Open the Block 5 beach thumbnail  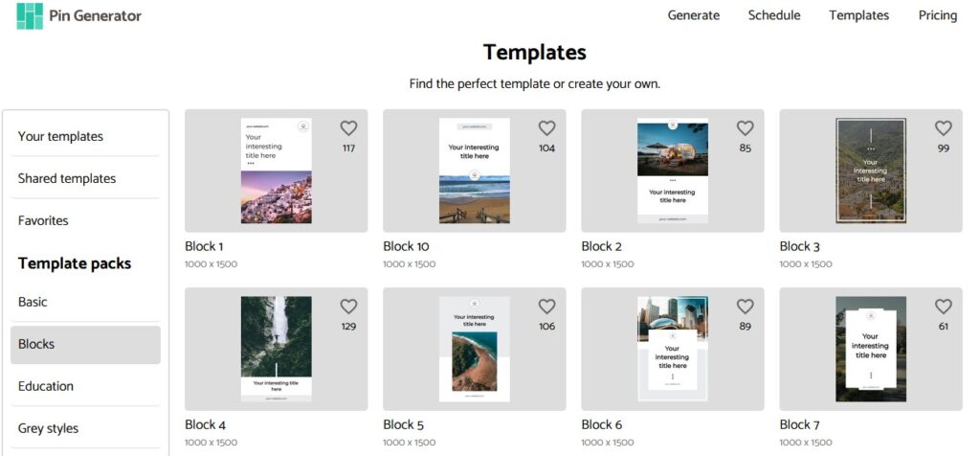click(x=474, y=349)
